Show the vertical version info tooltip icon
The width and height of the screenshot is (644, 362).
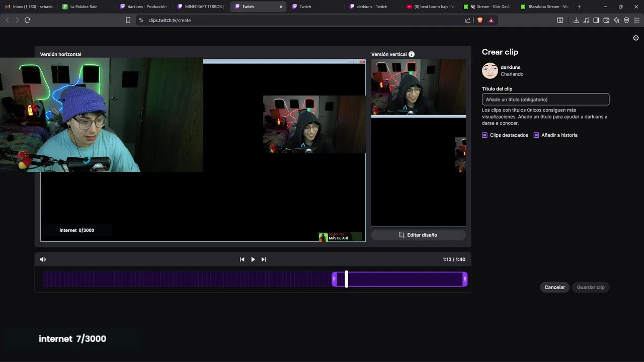pos(412,54)
